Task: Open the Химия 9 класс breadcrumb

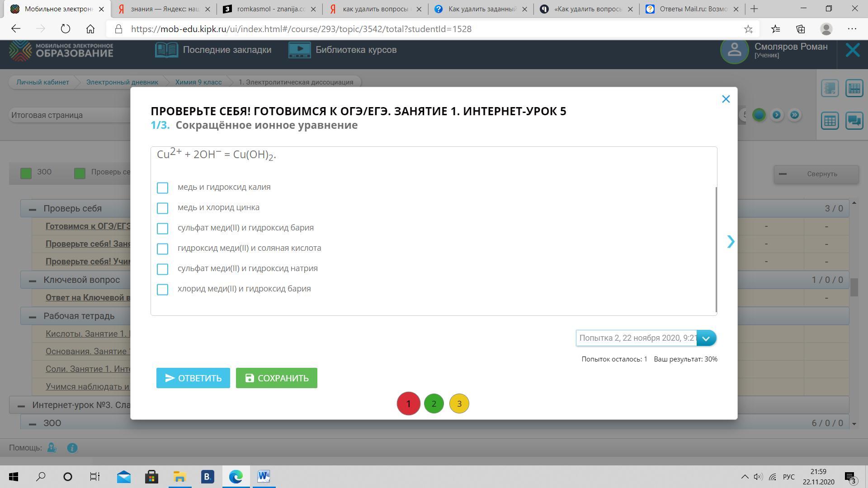Action: point(198,82)
